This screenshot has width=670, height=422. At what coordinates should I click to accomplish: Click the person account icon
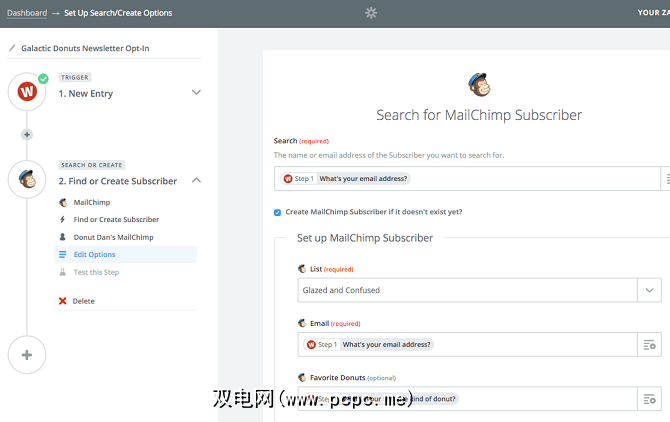pyautogui.click(x=62, y=237)
